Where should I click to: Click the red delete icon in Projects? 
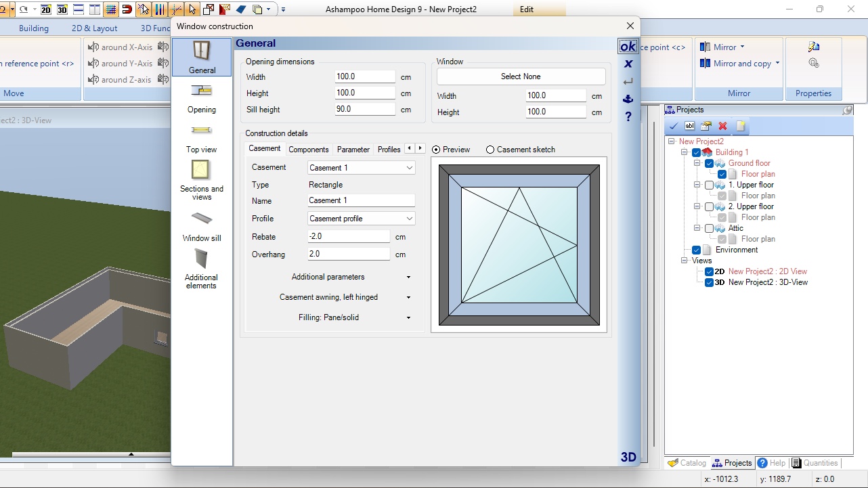click(x=722, y=126)
